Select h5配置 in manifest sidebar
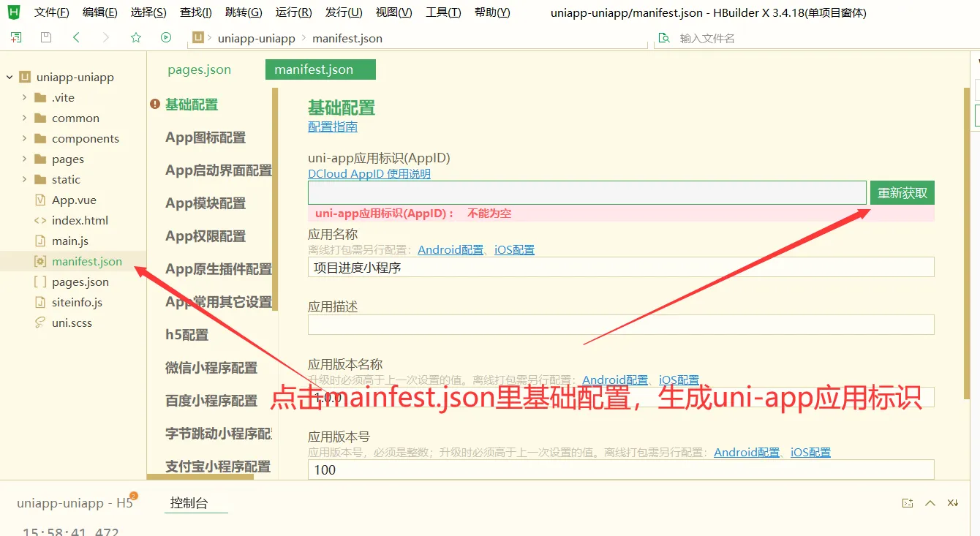The image size is (980, 536). (x=187, y=335)
